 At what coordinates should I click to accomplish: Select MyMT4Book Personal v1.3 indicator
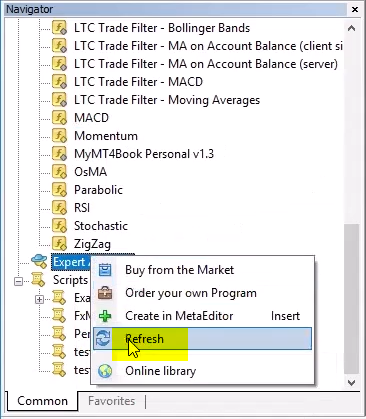tap(144, 154)
